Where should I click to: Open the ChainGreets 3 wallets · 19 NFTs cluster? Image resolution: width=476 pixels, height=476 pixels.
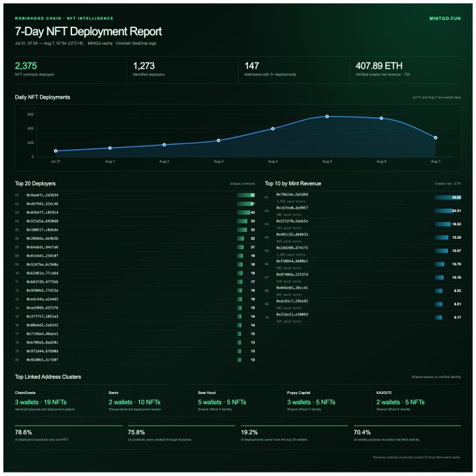click(41, 402)
